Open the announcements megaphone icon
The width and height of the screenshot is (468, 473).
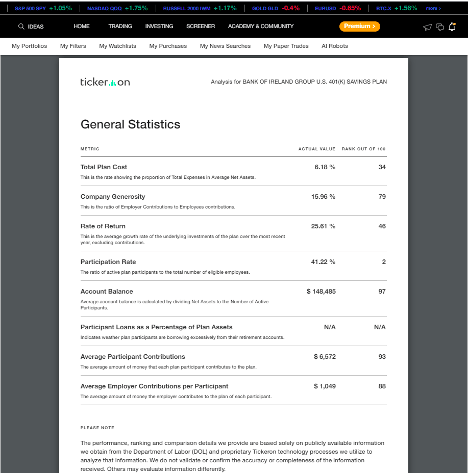pos(427,27)
